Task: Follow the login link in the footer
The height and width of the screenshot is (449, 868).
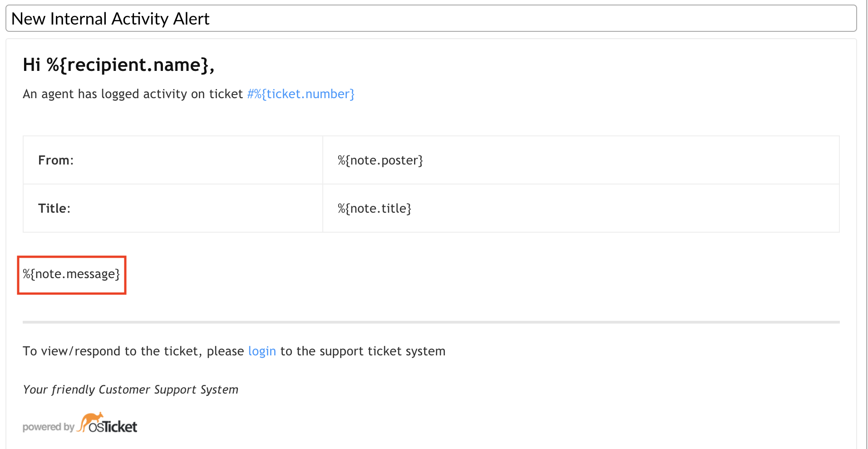Action: coord(262,351)
